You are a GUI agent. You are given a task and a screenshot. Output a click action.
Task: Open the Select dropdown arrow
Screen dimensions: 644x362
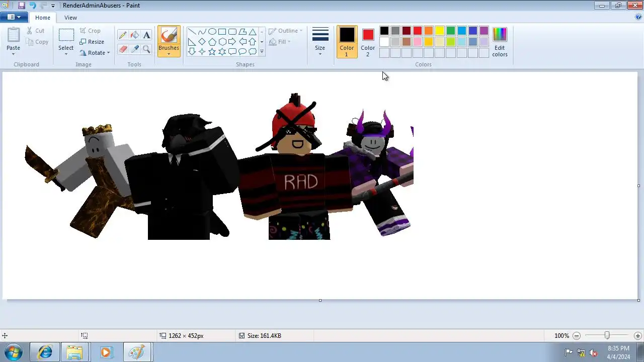tap(66, 54)
